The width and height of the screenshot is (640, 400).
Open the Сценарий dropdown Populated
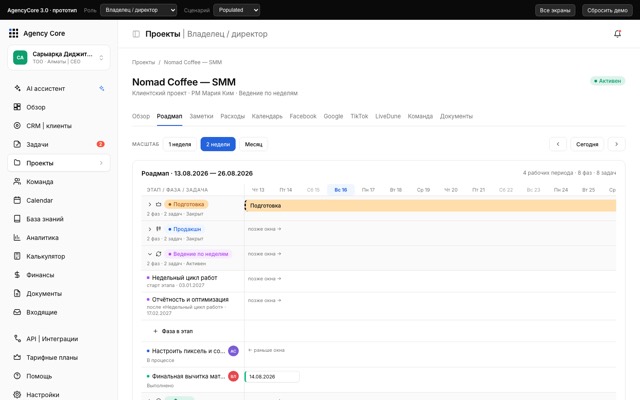pyautogui.click(x=236, y=10)
